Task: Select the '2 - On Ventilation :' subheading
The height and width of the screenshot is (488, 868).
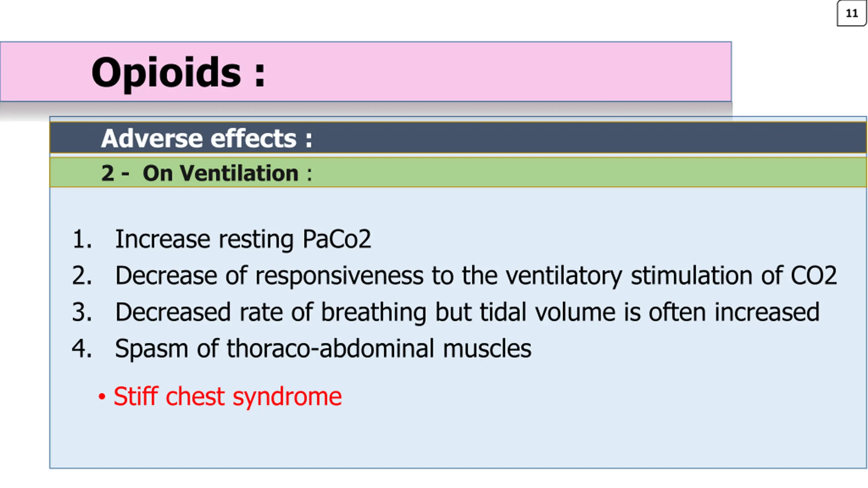Action: coord(206,173)
